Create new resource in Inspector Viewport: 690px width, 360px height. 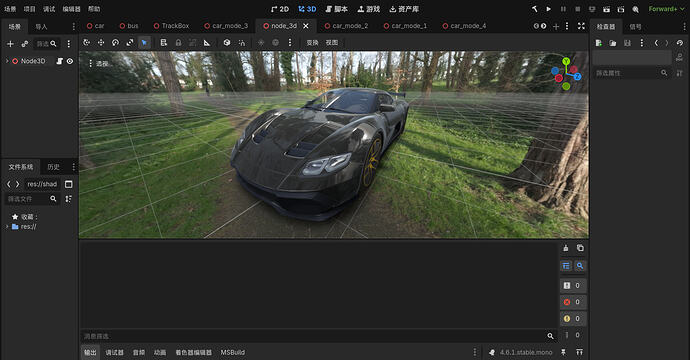point(598,43)
